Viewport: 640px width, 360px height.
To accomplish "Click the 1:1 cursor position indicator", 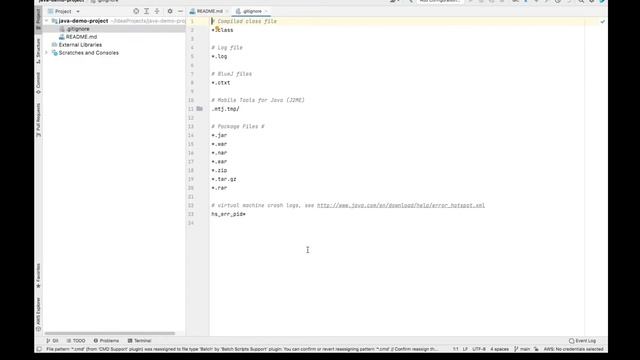I will point(456,349).
